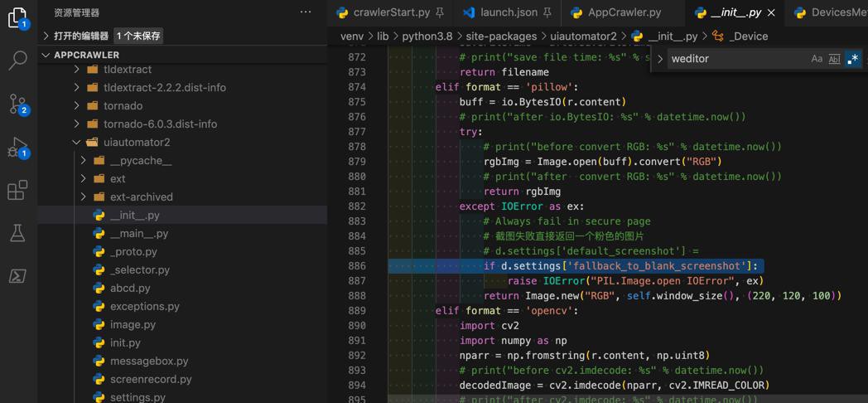Click the '1 个未保存' unsaved badge
The height and width of the screenshot is (403, 868).
coord(138,36)
